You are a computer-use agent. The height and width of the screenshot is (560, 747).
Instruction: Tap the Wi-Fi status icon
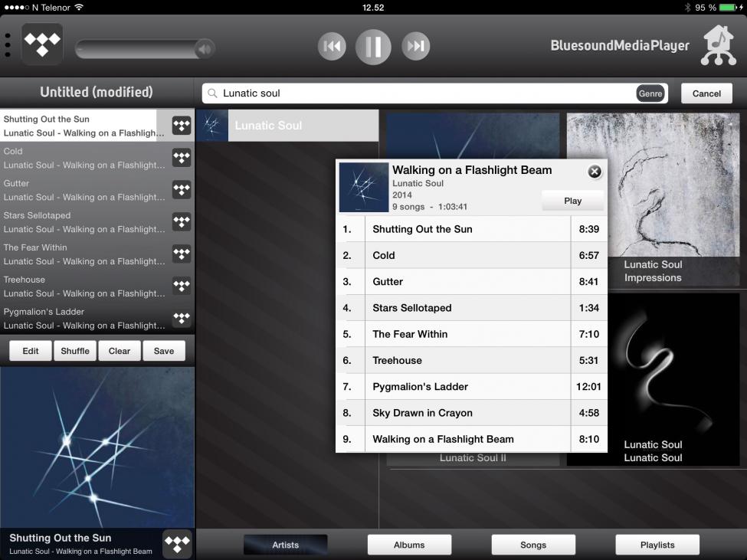[x=79, y=7]
